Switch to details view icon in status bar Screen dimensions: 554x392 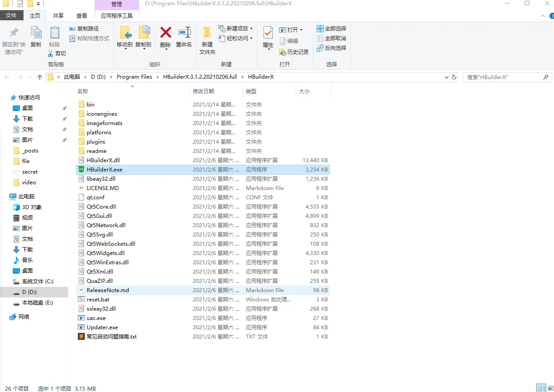click(541, 388)
